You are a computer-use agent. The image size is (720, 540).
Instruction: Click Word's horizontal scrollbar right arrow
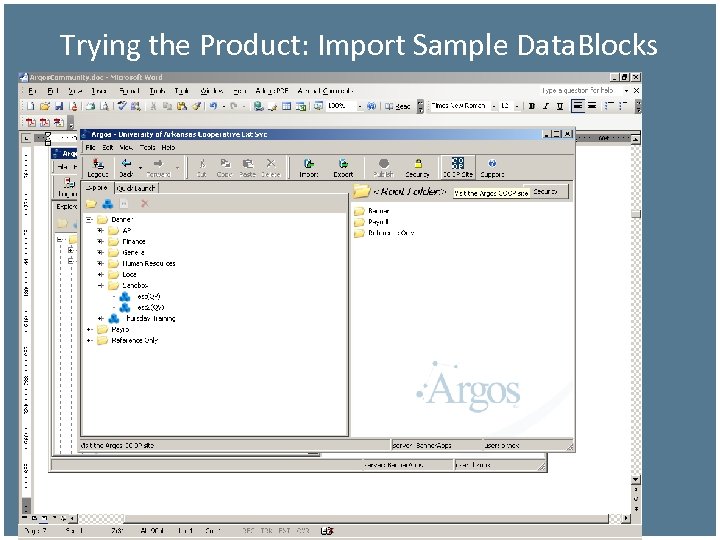tap(626, 518)
